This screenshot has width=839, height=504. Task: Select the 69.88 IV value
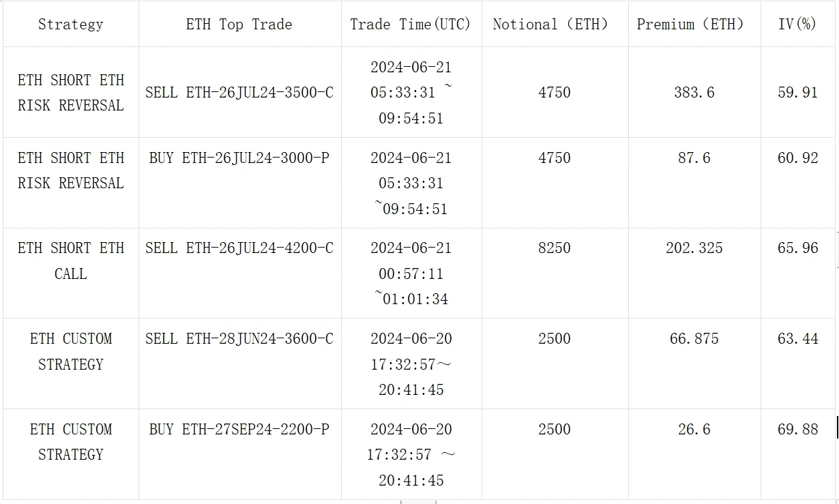(x=797, y=430)
